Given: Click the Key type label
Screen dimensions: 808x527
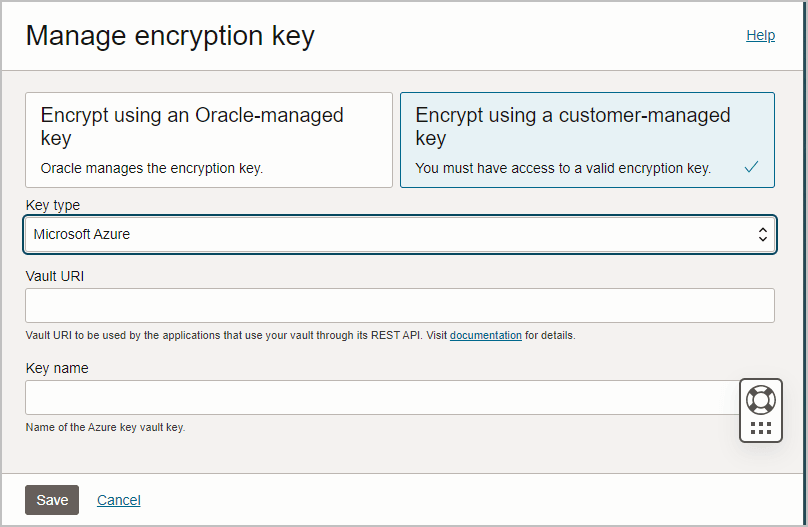Looking at the screenshot, I should [x=52, y=205].
